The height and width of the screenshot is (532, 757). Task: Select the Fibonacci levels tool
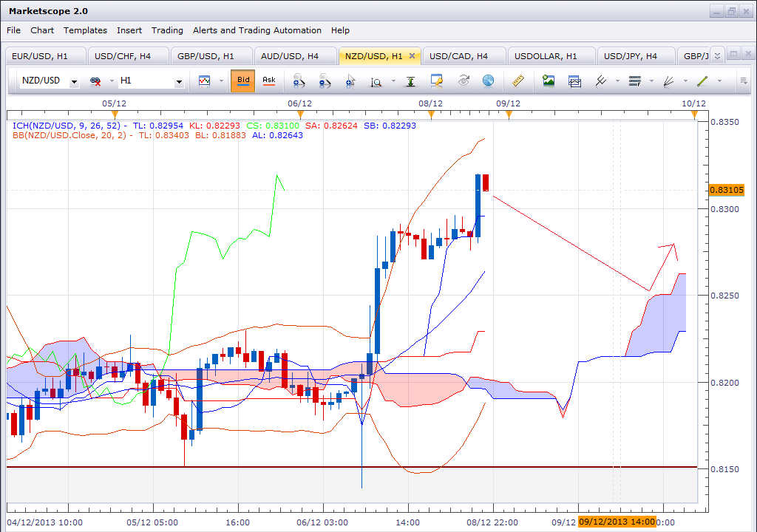point(635,81)
